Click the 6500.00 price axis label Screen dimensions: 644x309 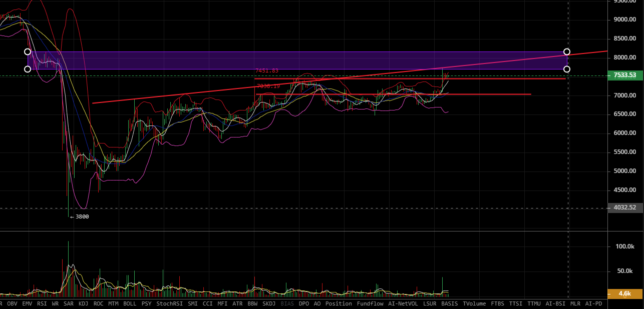click(624, 114)
